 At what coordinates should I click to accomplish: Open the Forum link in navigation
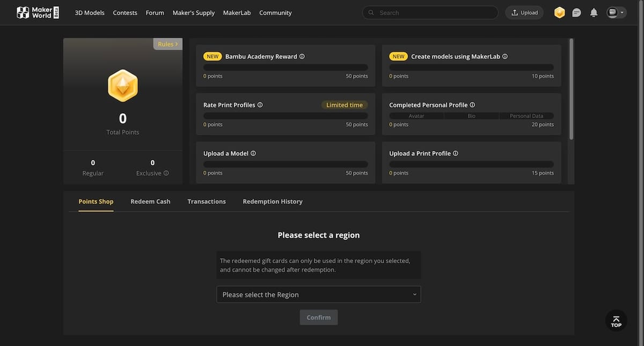(x=155, y=12)
